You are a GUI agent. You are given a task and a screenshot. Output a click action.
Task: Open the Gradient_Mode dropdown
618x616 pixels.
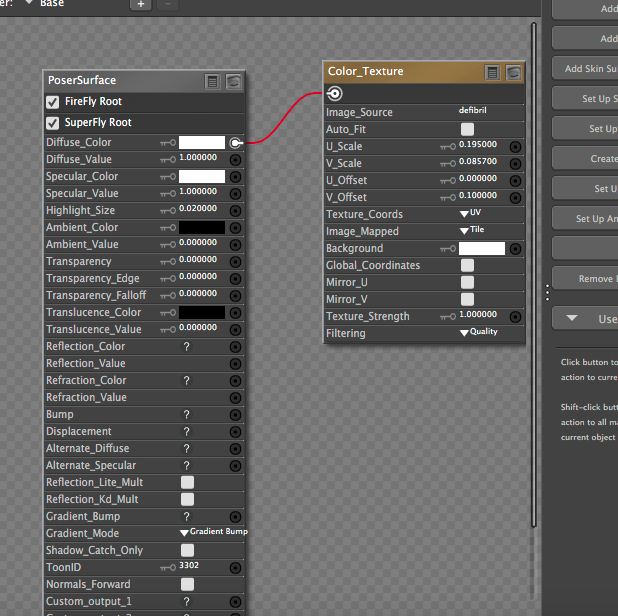213,533
